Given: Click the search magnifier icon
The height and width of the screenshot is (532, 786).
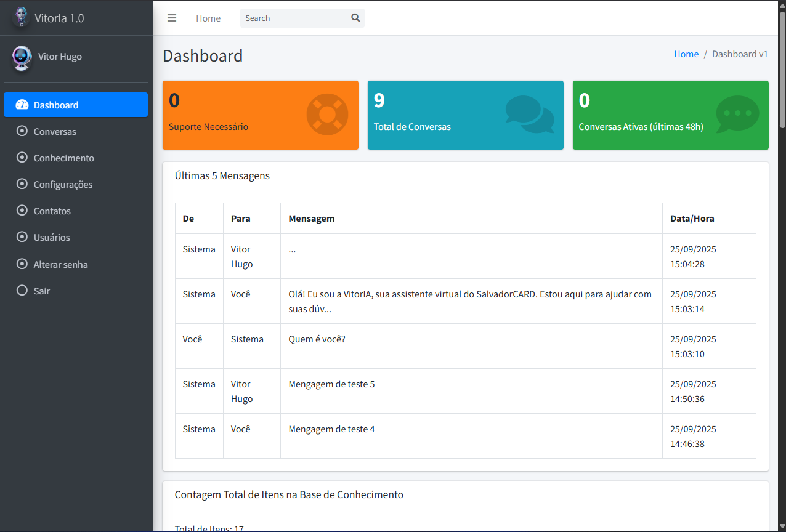Looking at the screenshot, I should [355, 18].
